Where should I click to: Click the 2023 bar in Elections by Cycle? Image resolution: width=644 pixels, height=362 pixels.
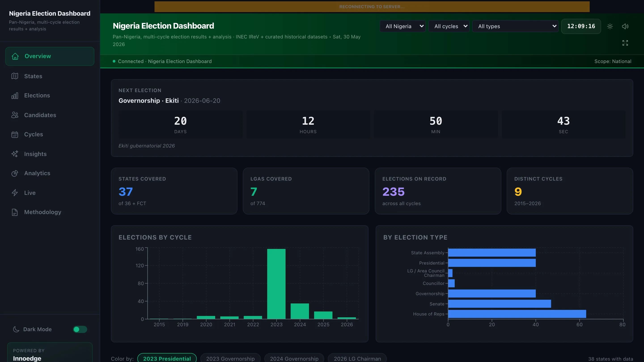[276, 284]
